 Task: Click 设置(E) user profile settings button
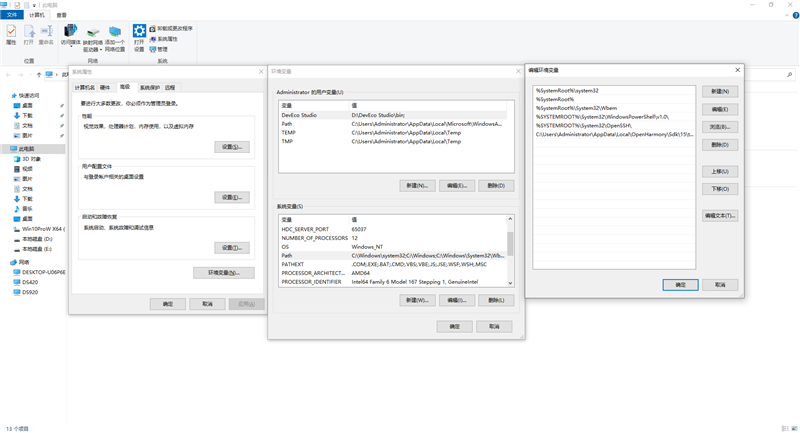point(232,197)
